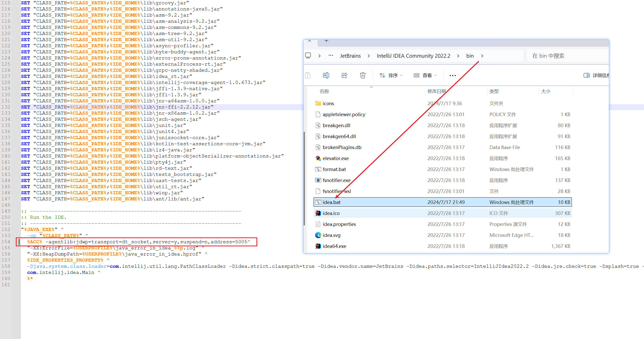Click the Paste clipboard icon
The width and height of the screenshot is (644, 339).
tap(308, 75)
